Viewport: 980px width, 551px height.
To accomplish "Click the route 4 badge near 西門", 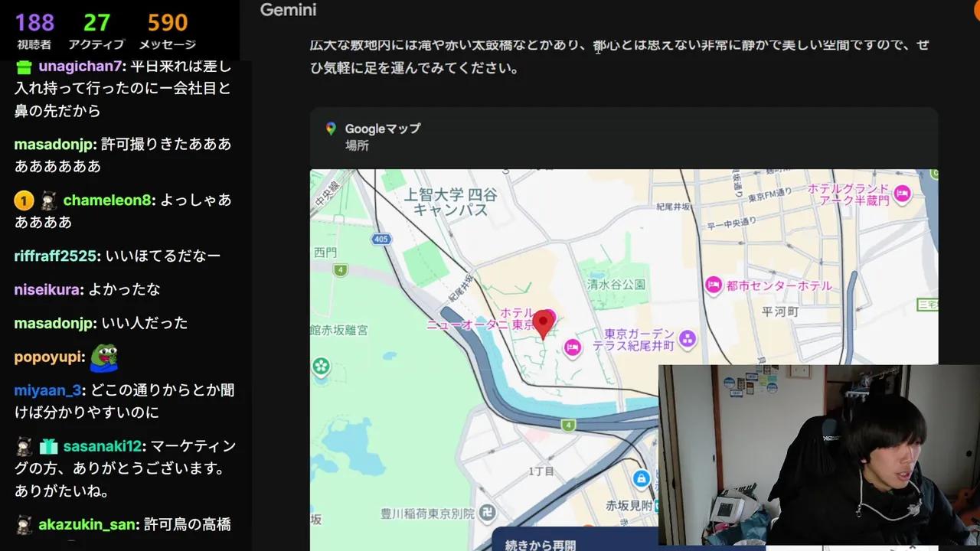I will click(340, 269).
